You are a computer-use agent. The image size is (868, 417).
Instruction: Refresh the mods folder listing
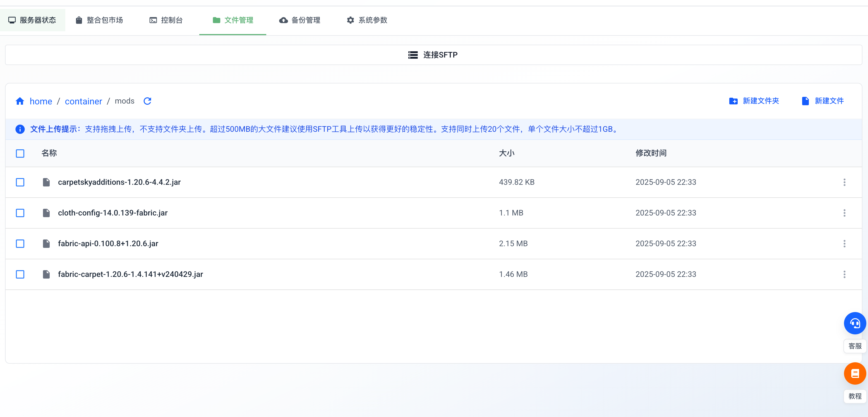point(147,101)
